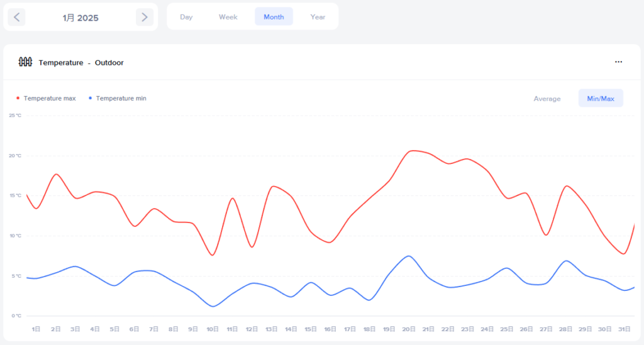Select the Min/Max display mode
Image resolution: width=644 pixels, height=345 pixels.
(x=601, y=99)
